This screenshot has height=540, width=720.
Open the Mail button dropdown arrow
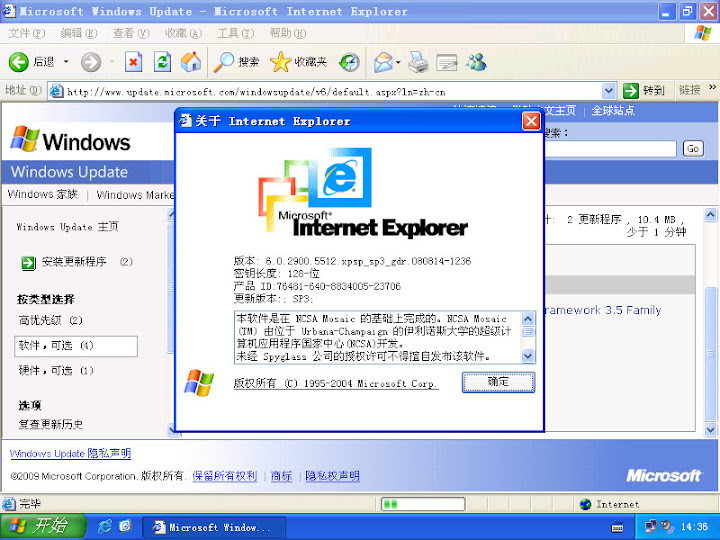(398, 62)
